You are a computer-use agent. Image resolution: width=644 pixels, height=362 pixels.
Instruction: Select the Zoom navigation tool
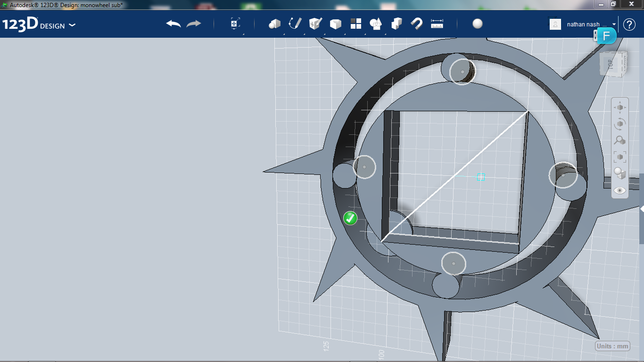click(x=619, y=140)
